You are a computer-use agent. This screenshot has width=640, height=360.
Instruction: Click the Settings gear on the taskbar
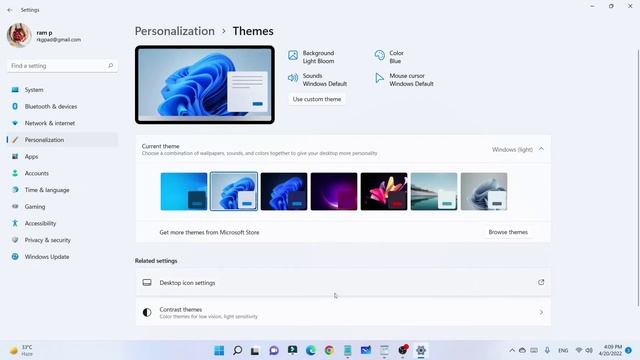(x=421, y=350)
